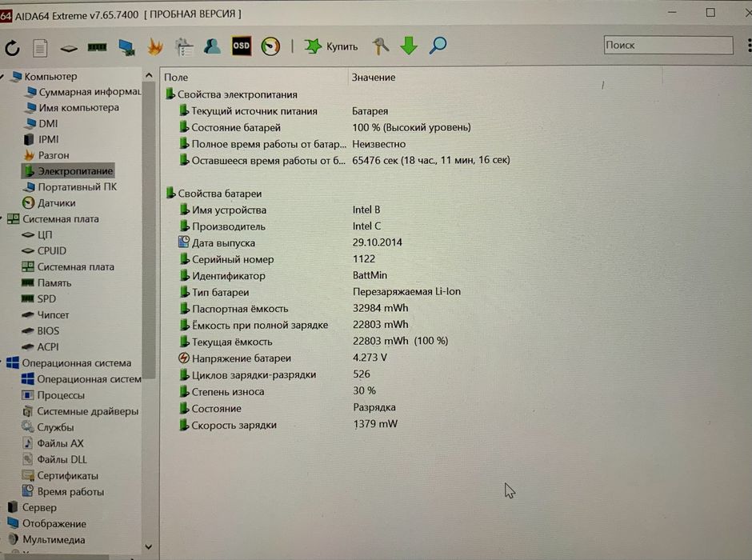This screenshot has height=560, width=752.
Task: Select Дата выпуска row
Action: (x=290, y=242)
